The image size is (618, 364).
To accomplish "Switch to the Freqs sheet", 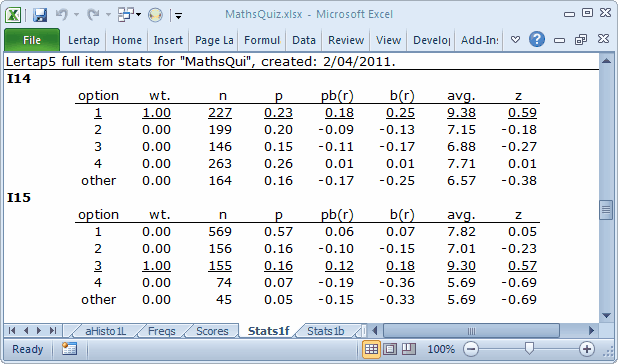I will [162, 331].
